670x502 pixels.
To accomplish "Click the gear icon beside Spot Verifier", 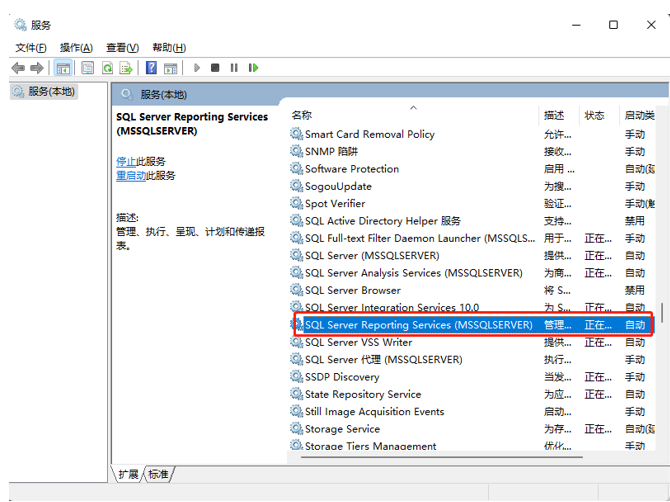I will click(x=297, y=203).
